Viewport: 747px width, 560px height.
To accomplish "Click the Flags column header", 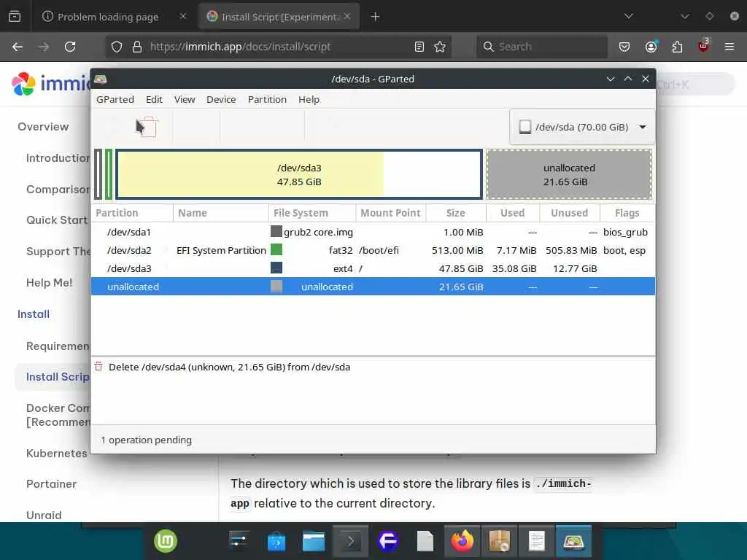I will tap(627, 213).
